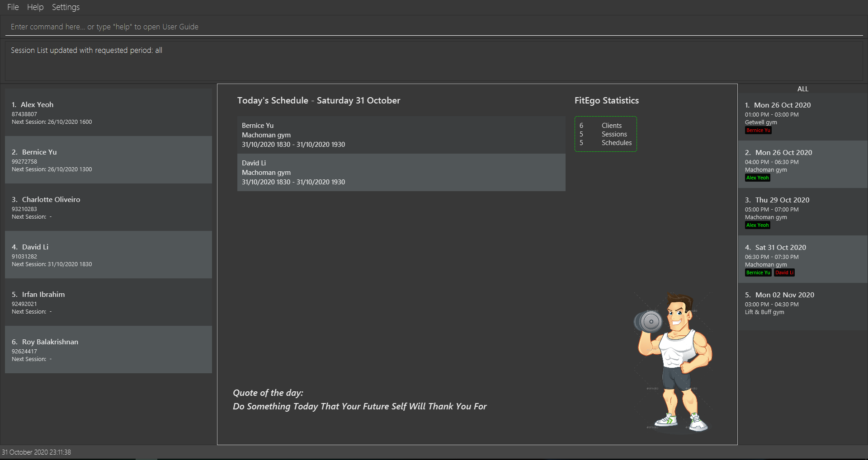
Task: Click the 'Today's Schedule - Saturday 31 October' heading
Action: (319, 100)
